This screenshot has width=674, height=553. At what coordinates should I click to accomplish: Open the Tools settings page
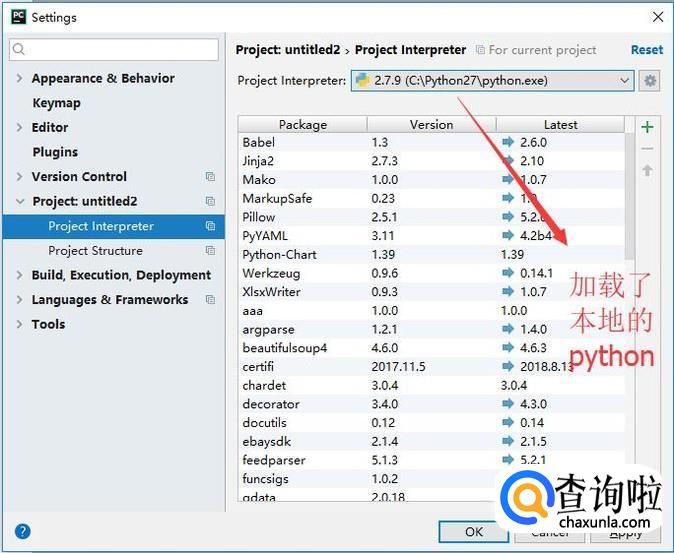point(48,324)
